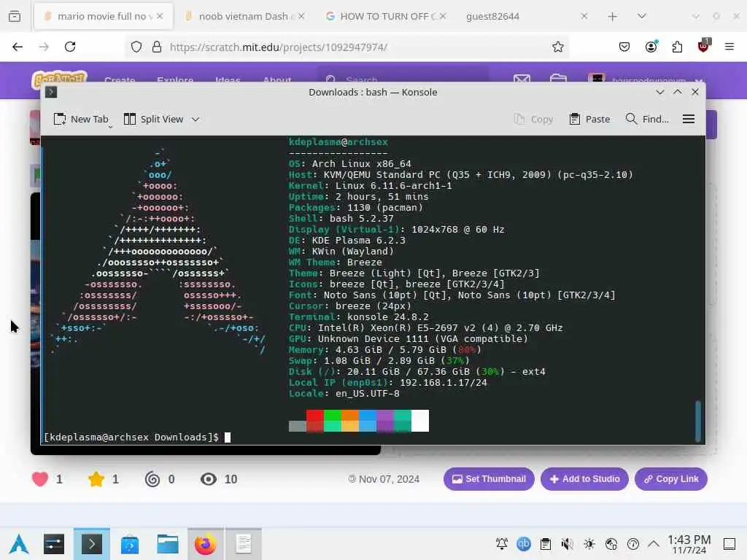Switch to 'HOW TO TURN OFF' Google tab
This screenshot has height=560, width=747.
(386, 16)
